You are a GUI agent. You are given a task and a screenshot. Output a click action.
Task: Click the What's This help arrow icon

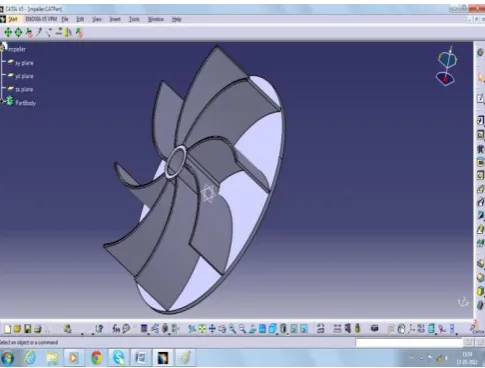click(x=99, y=329)
